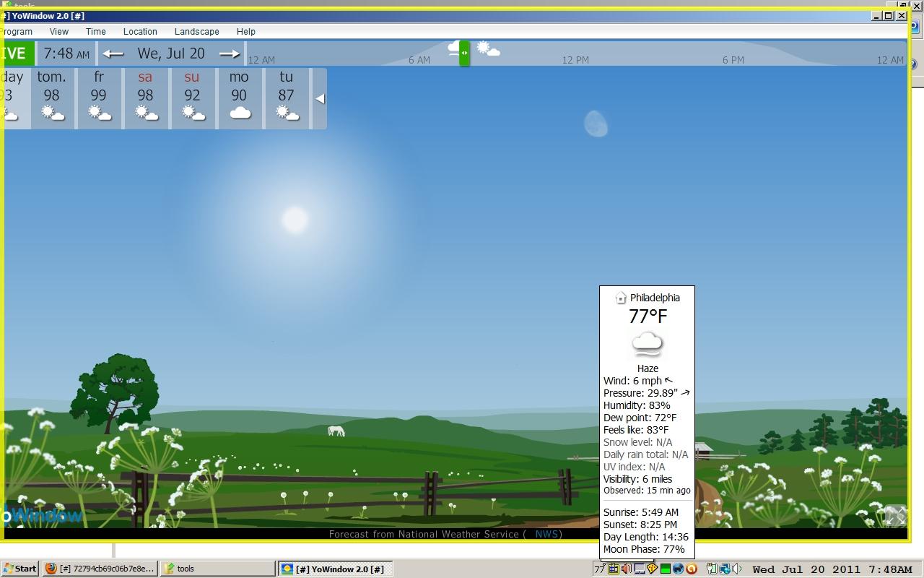The height and width of the screenshot is (578, 924).
Task: Click the Visibility: 6 miles line
Action: tap(637, 479)
